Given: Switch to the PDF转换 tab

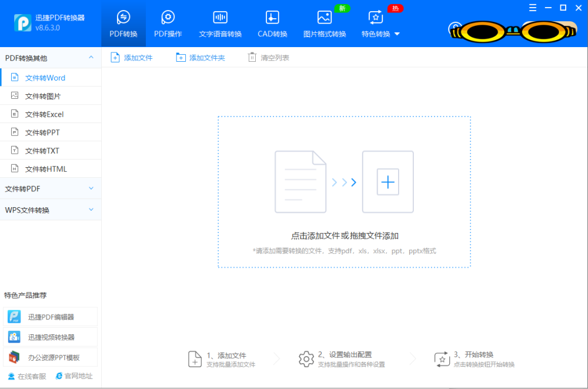Looking at the screenshot, I should click(123, 24).
